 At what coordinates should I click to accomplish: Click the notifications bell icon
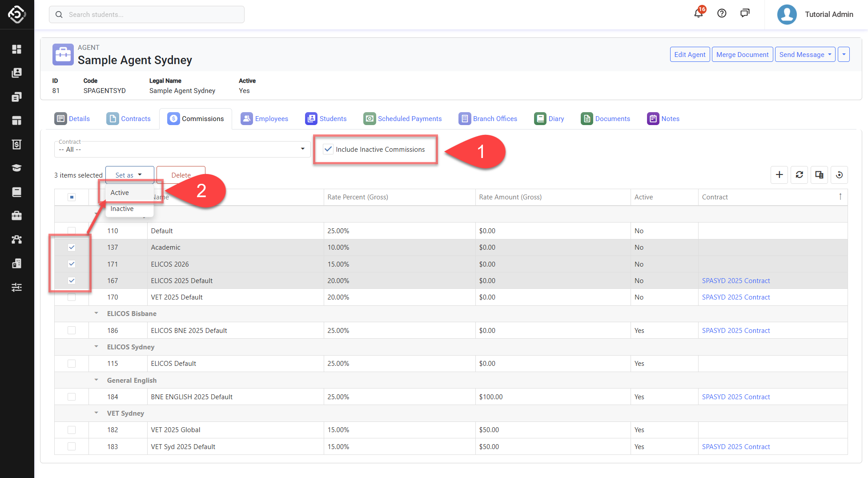point(698,13)
